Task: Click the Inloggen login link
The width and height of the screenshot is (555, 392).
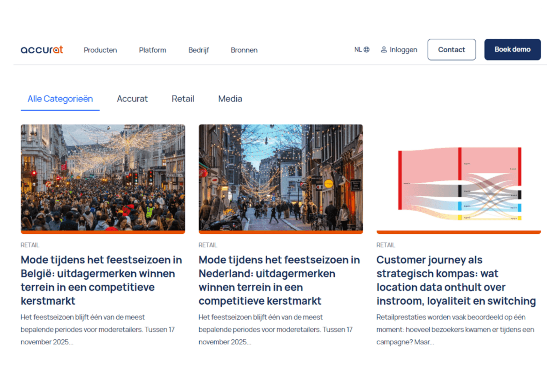Action: (403, 50)
